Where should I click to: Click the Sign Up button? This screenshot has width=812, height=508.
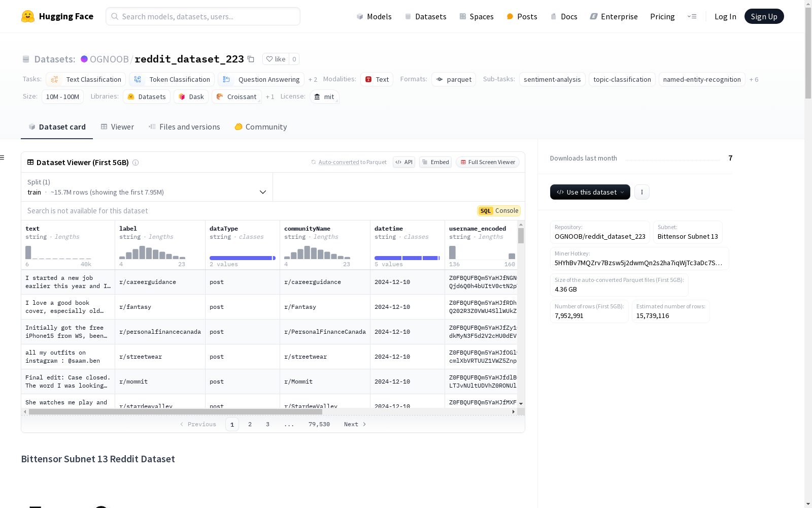pyautogui.click(x=764, y=16)
